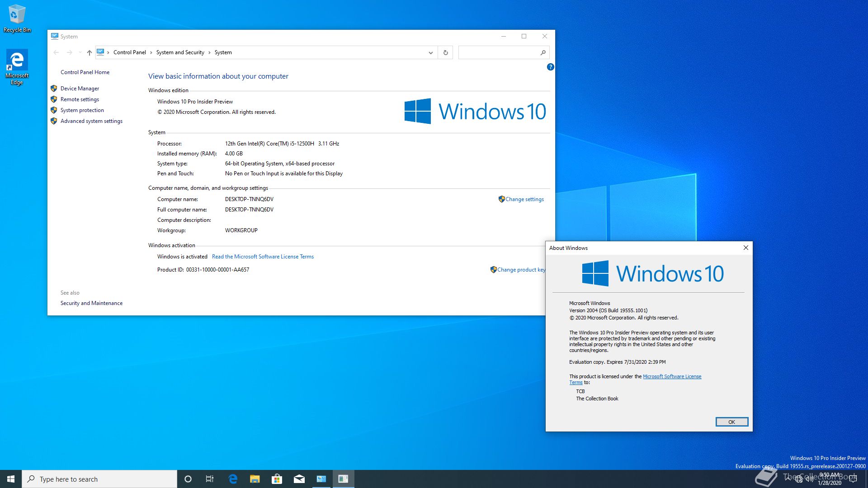Read the Microsoft Software License Terms
This screenshot has height=488, width=868.
click(x=263, y=257)
